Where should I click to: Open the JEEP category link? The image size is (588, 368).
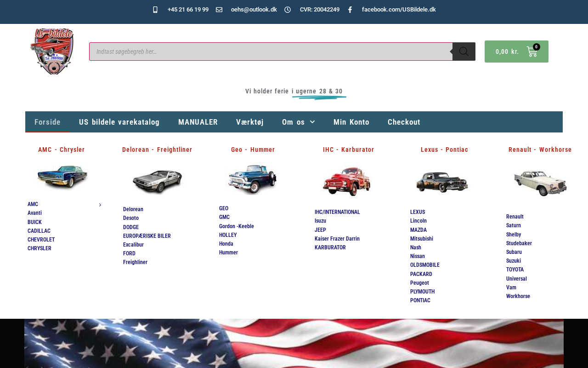pos(320,230)
